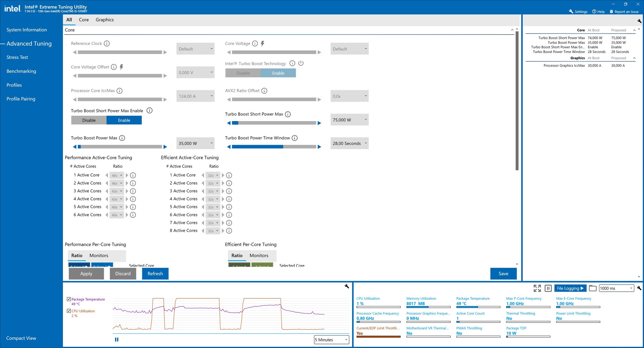Image resolution: width=644 pixels, height=348 pixels.
Task: Click info icon for Turbo Boost Power Max
Action: [122, 138]
